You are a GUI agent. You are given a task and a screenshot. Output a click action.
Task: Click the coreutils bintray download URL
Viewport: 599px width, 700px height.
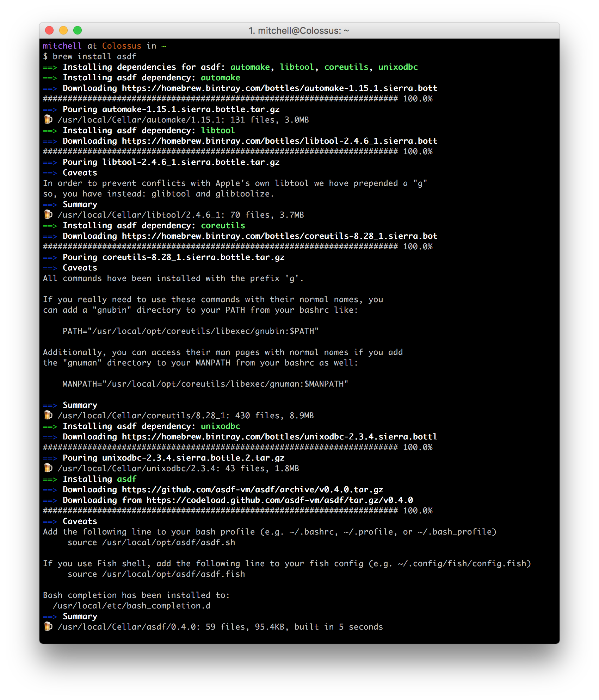pyautogui.click(x=280, y=236)
